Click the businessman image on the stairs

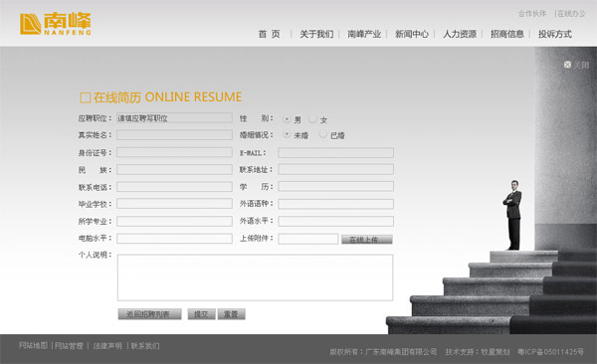[513, 215]
